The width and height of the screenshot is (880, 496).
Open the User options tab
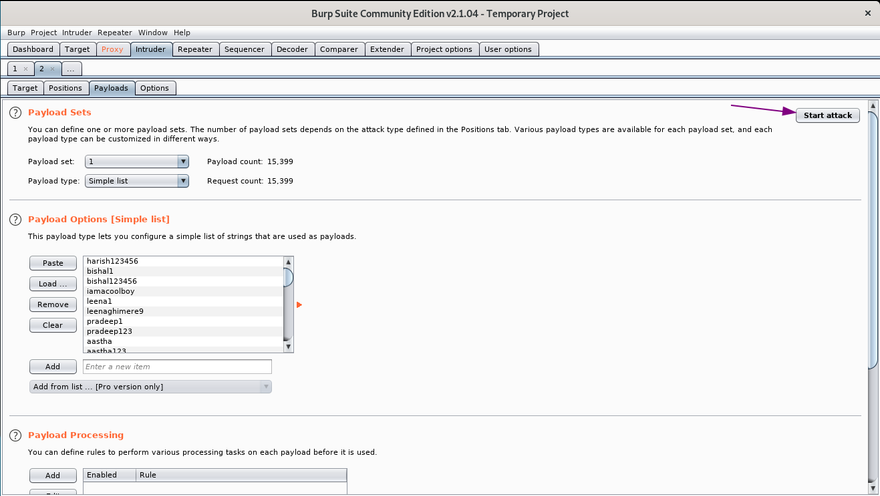[x=508, y=49]
